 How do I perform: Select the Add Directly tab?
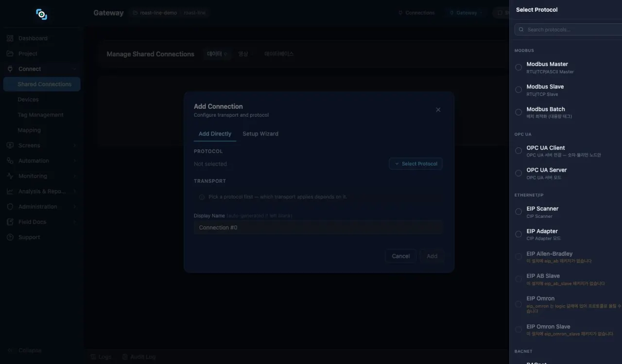(215, 134)
